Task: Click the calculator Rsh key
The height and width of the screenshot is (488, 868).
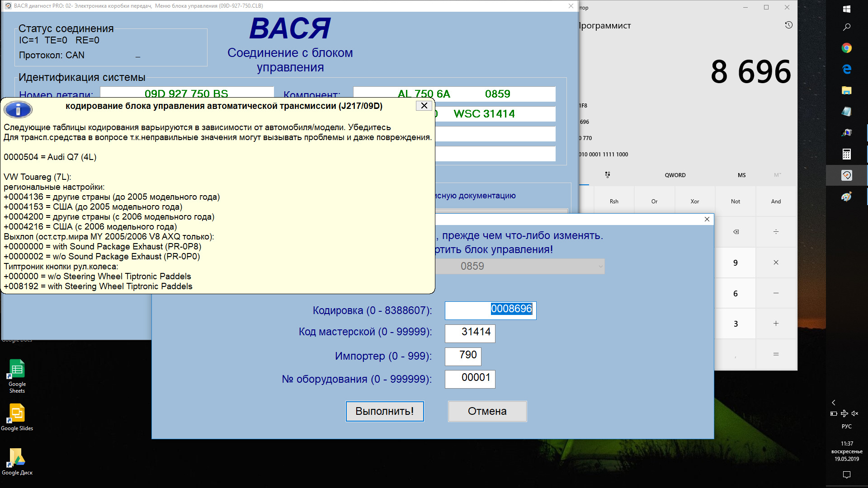Action: click(614, 202)
